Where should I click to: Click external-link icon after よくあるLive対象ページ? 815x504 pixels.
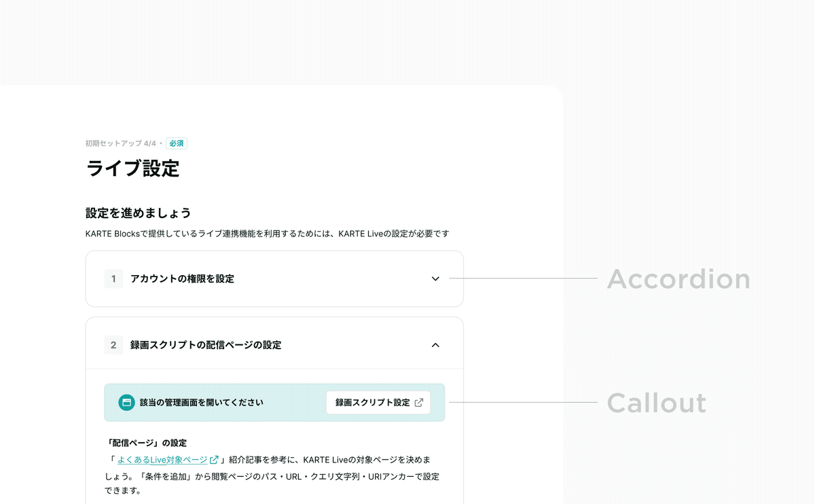click(214, 459)
